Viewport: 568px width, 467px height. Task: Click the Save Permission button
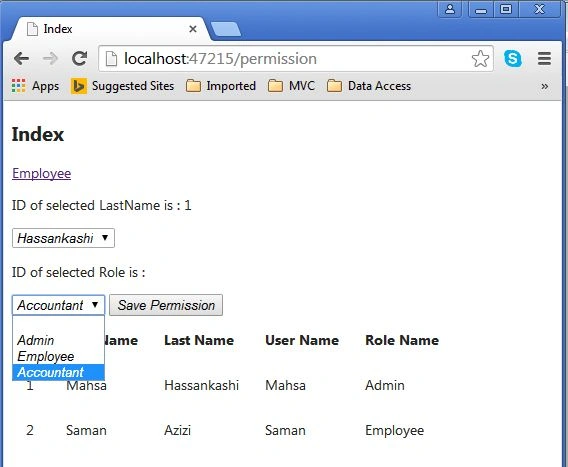tap(166, 305)
